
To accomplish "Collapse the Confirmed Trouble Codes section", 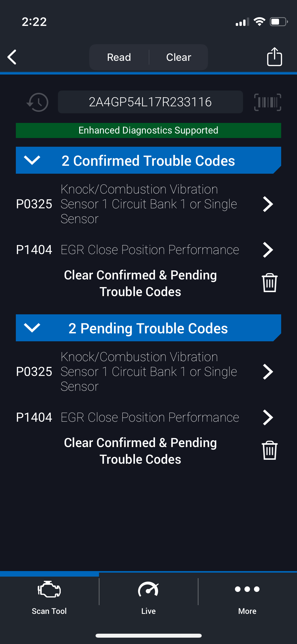I will (x=32, y=160).
